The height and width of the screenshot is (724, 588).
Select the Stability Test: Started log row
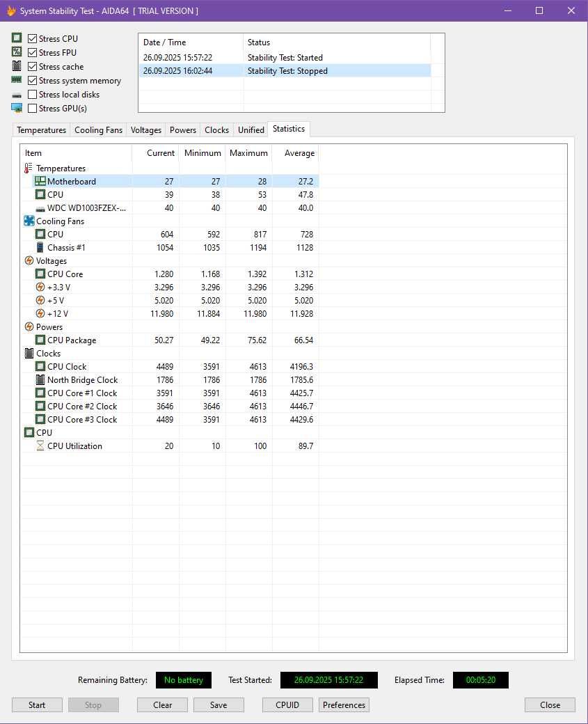[x=285, y=57]
